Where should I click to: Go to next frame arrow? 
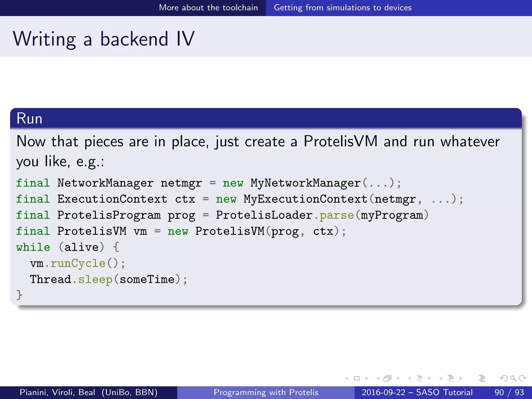pyautogui.click(x=398, y=378)
